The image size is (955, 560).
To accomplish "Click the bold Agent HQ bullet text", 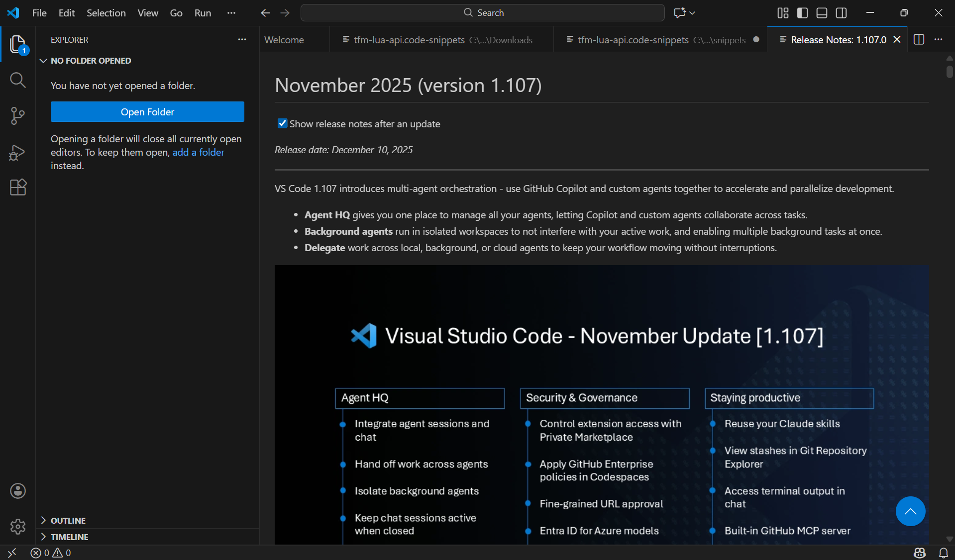I will point(327,215).
